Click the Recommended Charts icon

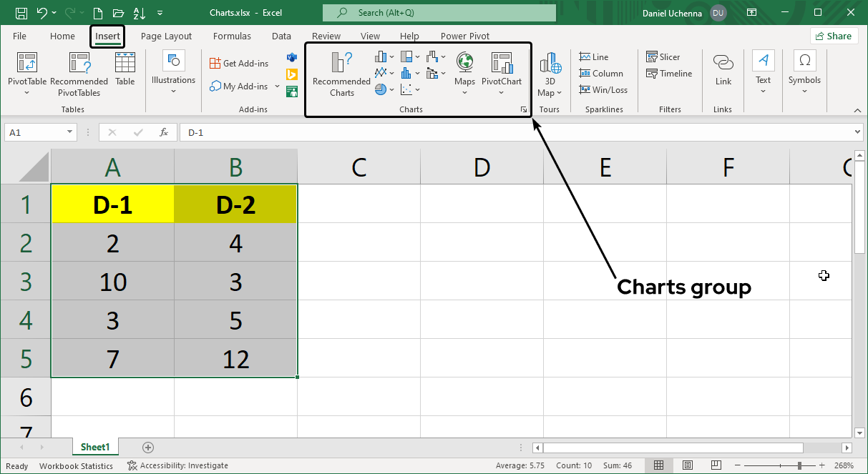[x=341, y=74]
